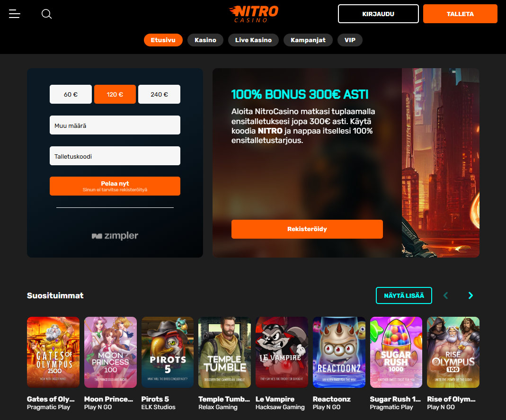Show next games with right chevron

(x=470, y=295)
